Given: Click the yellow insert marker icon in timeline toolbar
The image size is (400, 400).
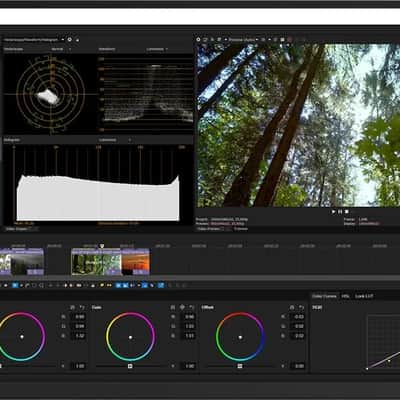Looking at the screenshot, I should [x=102, y=285].
